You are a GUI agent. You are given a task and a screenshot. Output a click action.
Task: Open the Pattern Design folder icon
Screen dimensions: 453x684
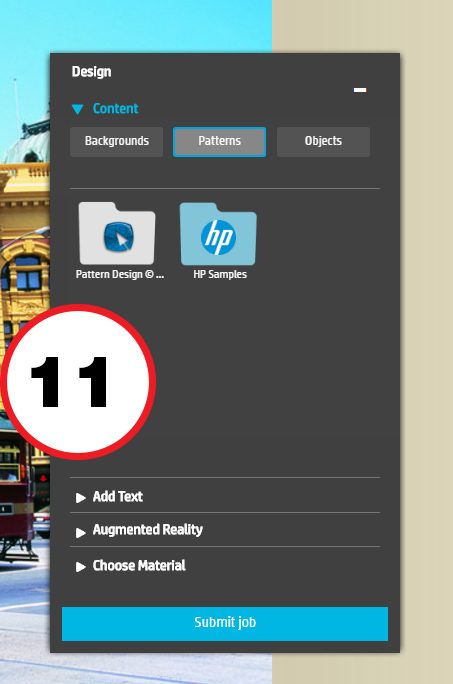(117, 233)
